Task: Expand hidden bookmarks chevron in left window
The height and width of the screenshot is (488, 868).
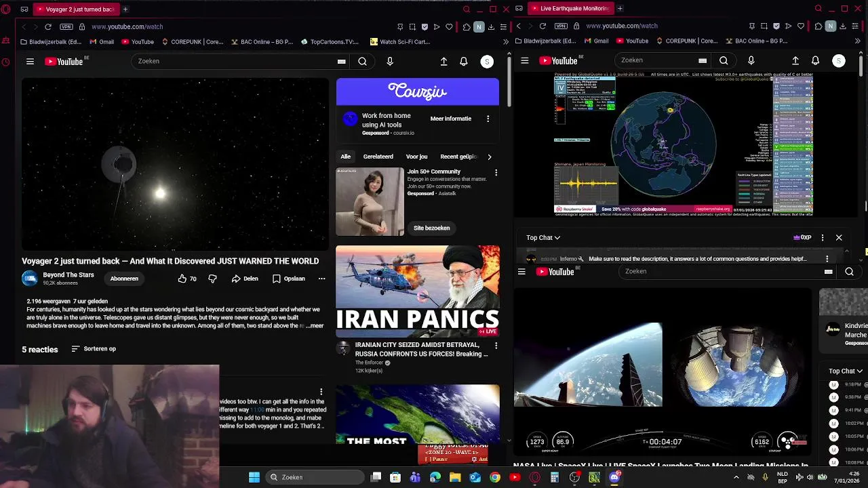Action: [506, 41]
